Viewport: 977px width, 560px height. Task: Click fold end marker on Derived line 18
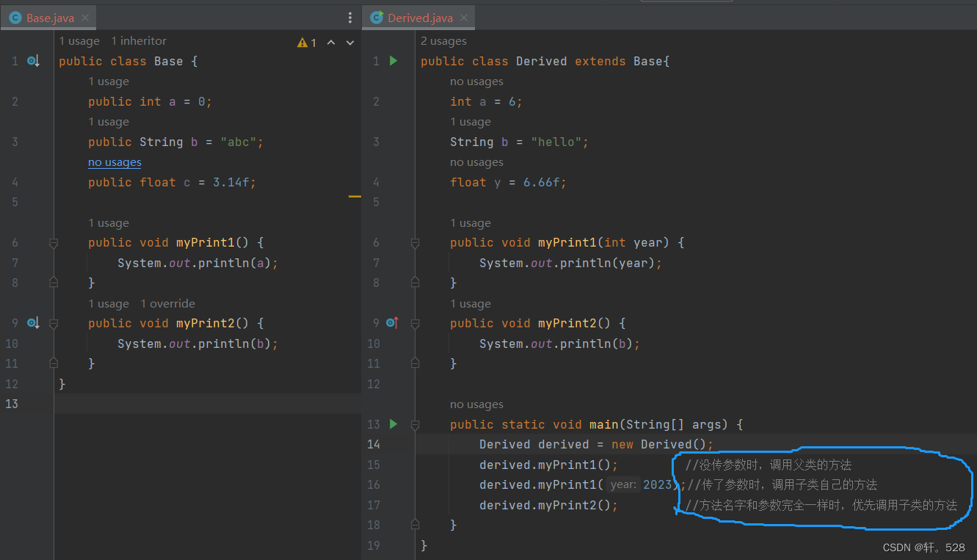415,525
